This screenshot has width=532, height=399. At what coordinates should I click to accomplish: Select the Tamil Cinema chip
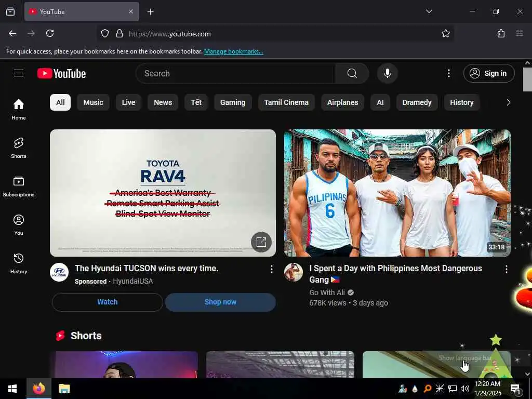tap(286, 102)
